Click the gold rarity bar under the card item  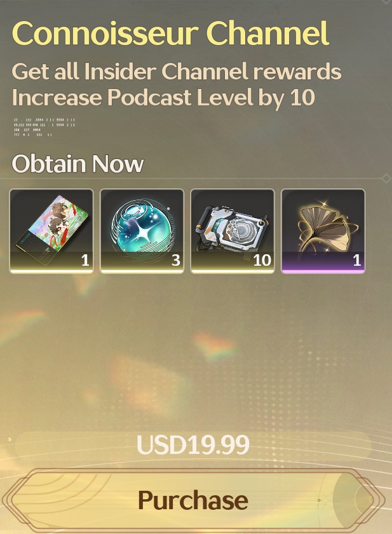[x=51, y=271]
